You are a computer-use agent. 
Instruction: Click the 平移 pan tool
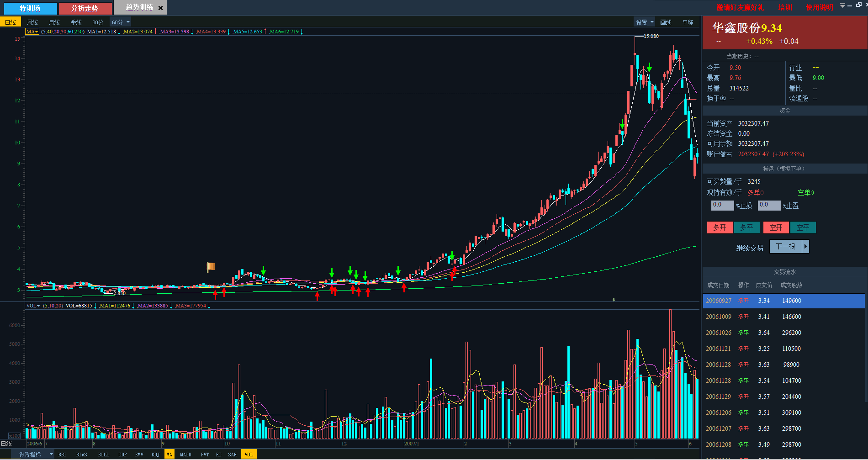click(x=688, y=22)
